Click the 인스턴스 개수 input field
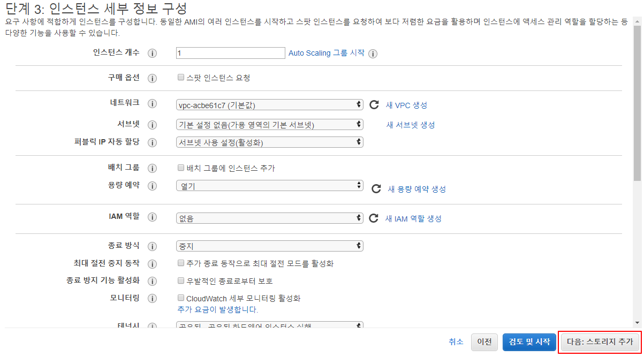Viewport: 644px width, 357px height. coord(231,53)
